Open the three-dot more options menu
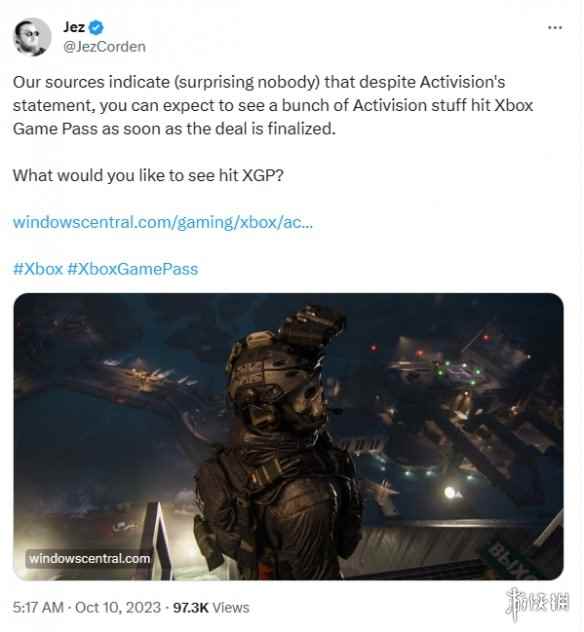 [x=555, y=27]
